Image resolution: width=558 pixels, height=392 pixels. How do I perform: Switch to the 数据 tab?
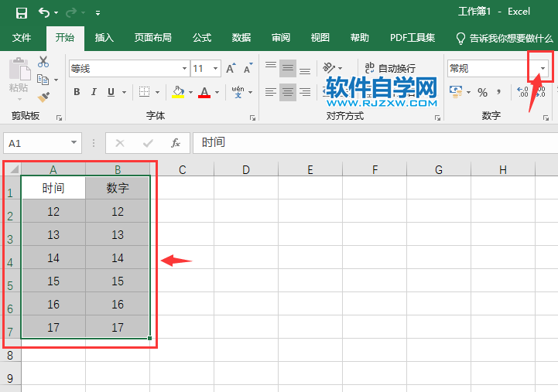pyautogui.click(x=241, y=38)
